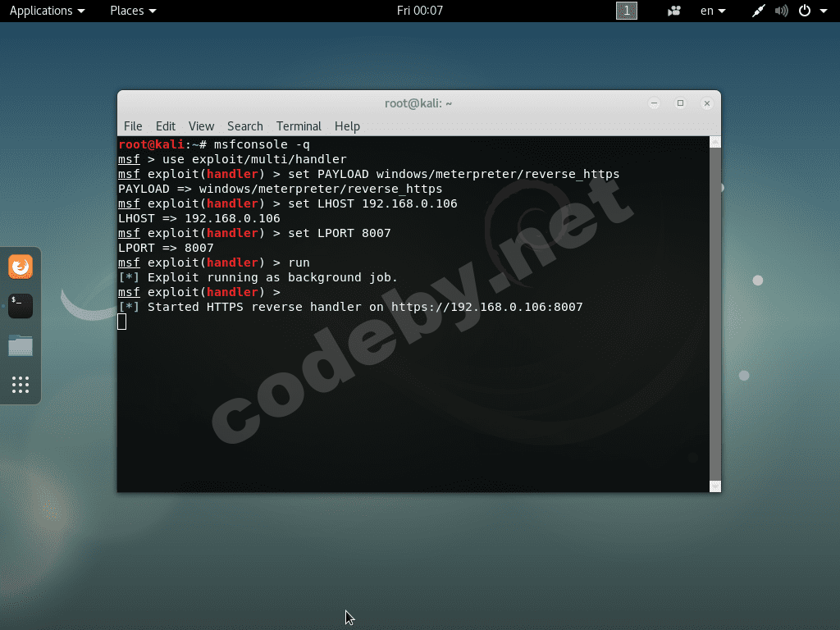Launch Terminal from the dock
Viewport: 840px width, 630px height.
21,306
